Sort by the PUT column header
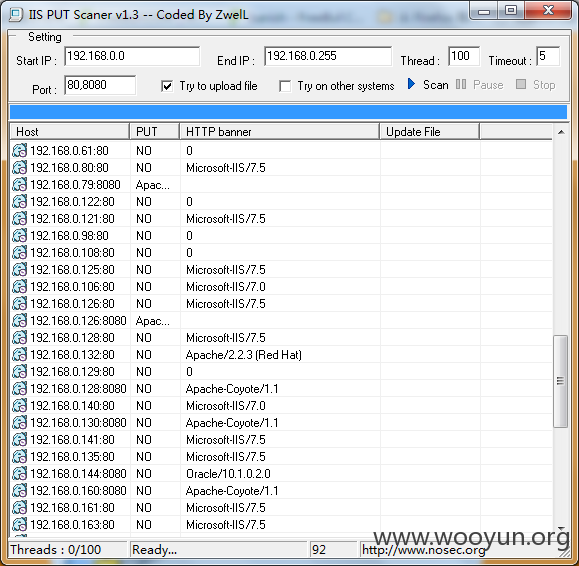Image resolution: width=579 pixels, height=566 pixels. tap(155, 131)
